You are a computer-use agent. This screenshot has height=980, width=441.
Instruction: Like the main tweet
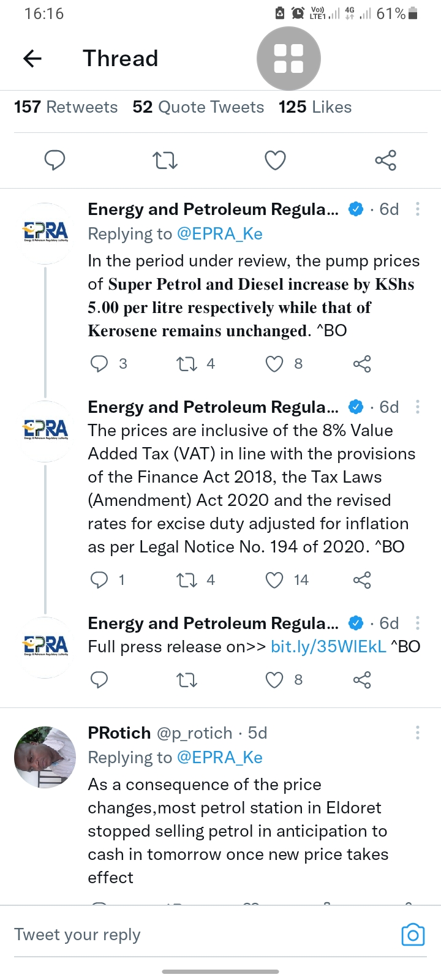coord(275,160)
